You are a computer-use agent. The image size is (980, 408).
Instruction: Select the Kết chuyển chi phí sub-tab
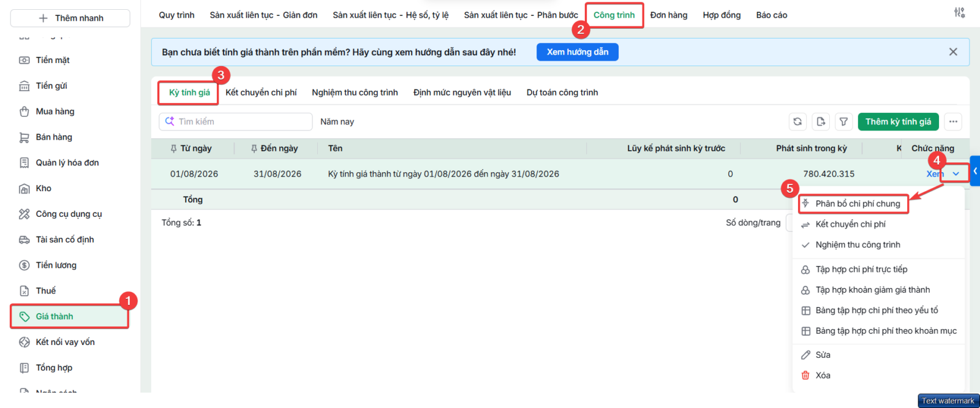click(x=261, y=93)
